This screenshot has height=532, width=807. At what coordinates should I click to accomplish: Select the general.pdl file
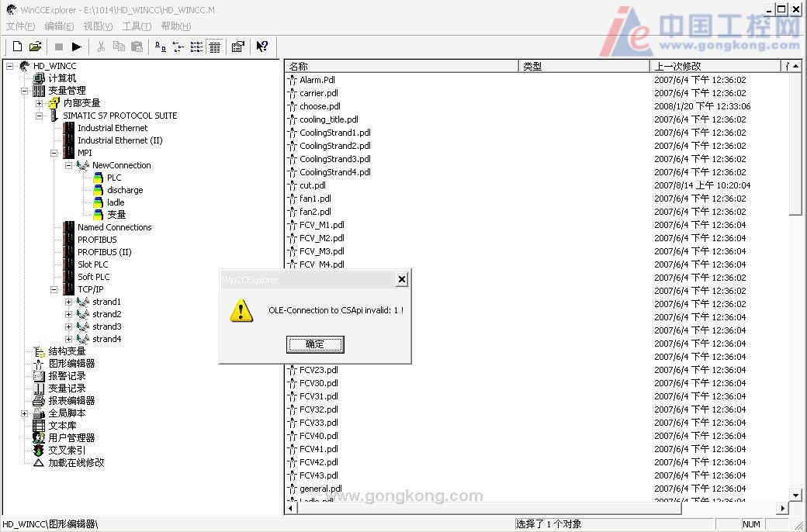(x=320, y=489)
